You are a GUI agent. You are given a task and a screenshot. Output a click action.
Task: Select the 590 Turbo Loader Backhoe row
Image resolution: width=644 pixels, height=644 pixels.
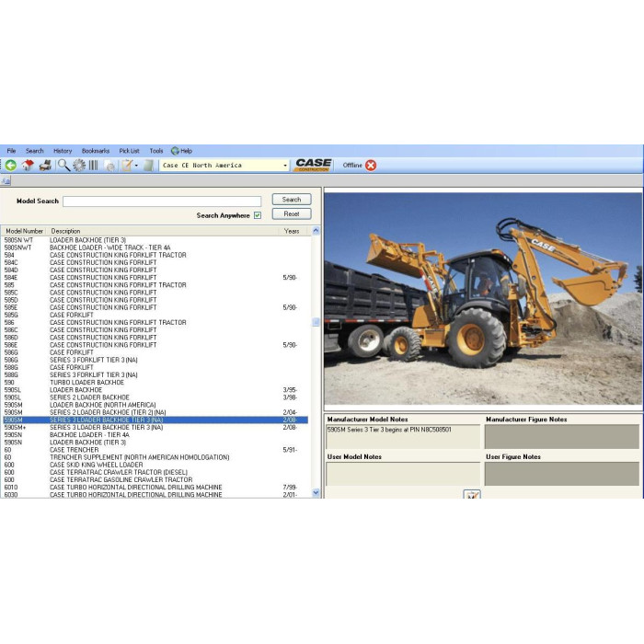tap(155, 382)
